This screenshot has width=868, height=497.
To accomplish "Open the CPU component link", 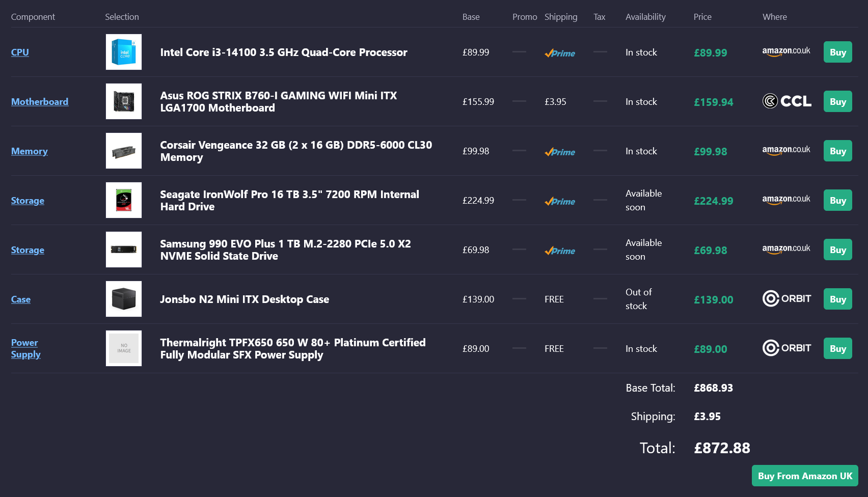I will coord(20,52).
